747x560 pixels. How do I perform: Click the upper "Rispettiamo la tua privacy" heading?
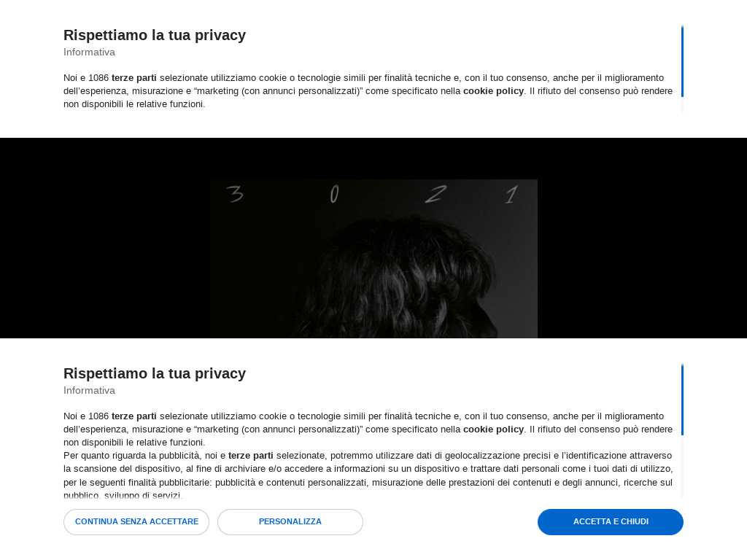point(155,35)
